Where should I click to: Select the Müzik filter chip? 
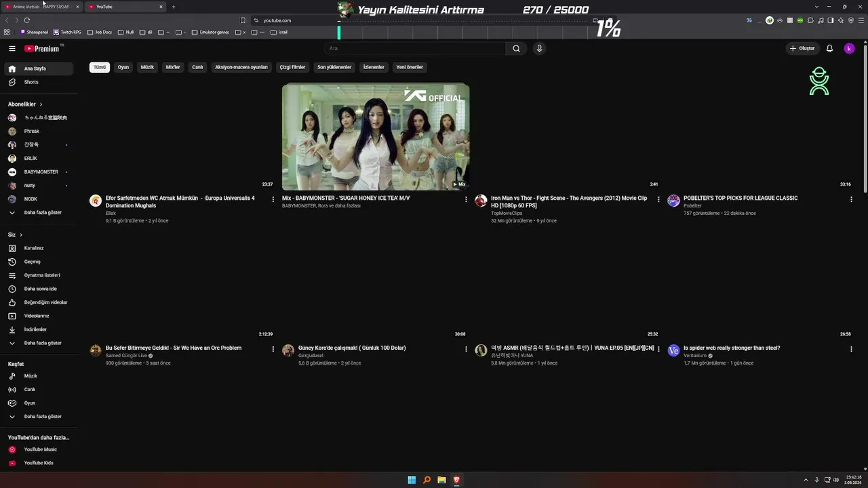click(x=147, y=67)
